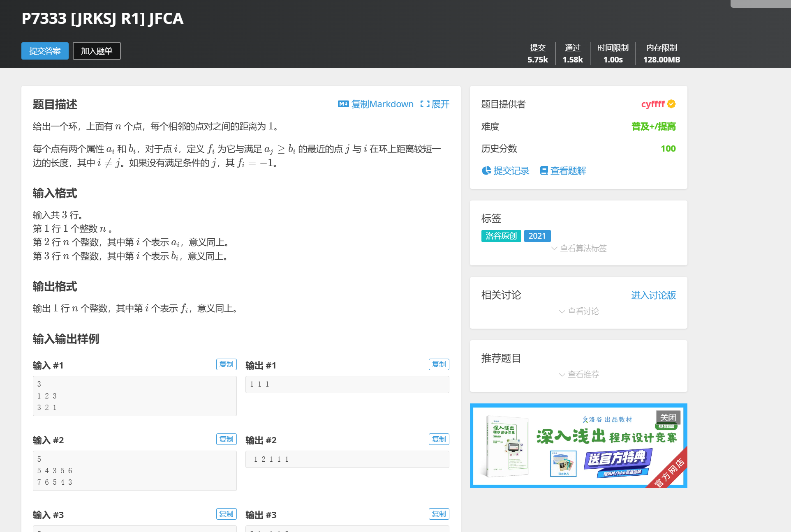Click the Markdown copy icon

(343, 104)
